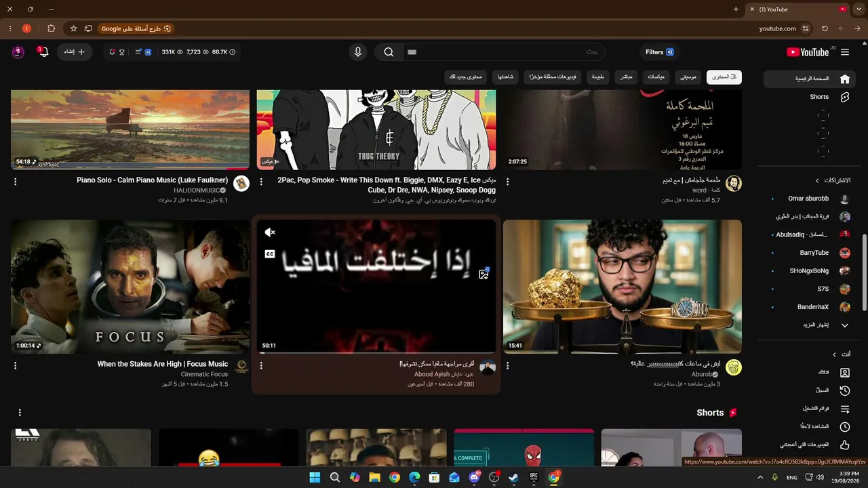Open the Aburob channel avatar
The height and width of the screenshot is (488, 868).
[x=734, y=367]
